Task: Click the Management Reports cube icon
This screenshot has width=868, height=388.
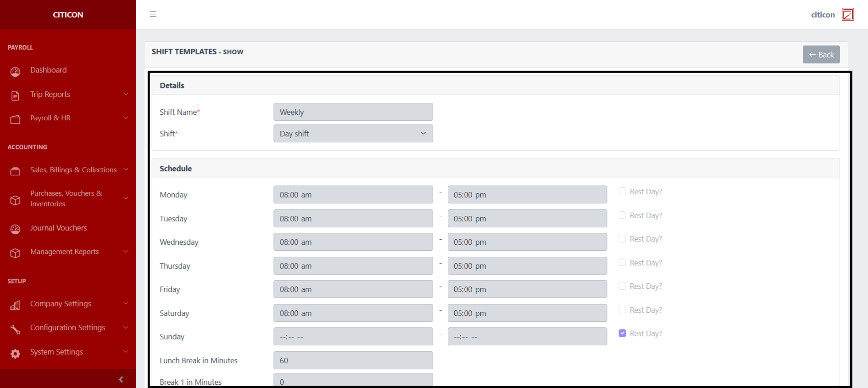Action: tap(15, 253)
